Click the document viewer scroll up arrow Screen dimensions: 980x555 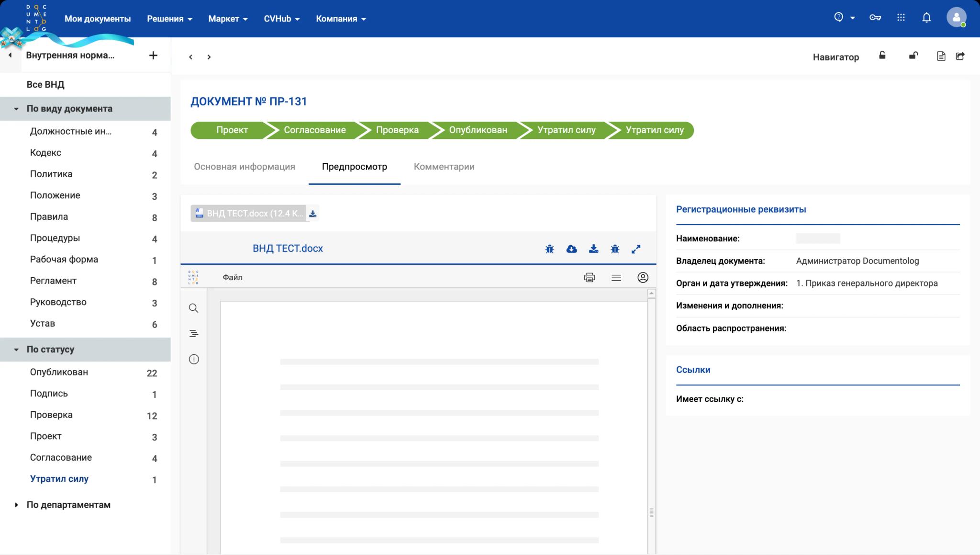651,293
